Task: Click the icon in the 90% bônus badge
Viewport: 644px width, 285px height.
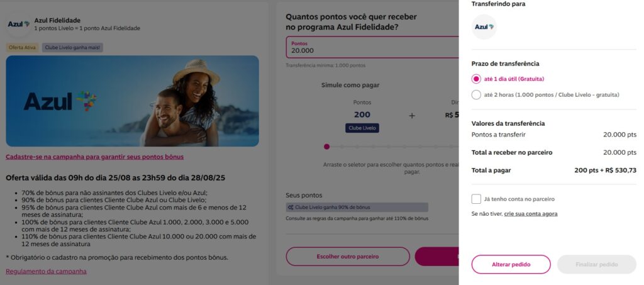Action: tap(291, 207)
